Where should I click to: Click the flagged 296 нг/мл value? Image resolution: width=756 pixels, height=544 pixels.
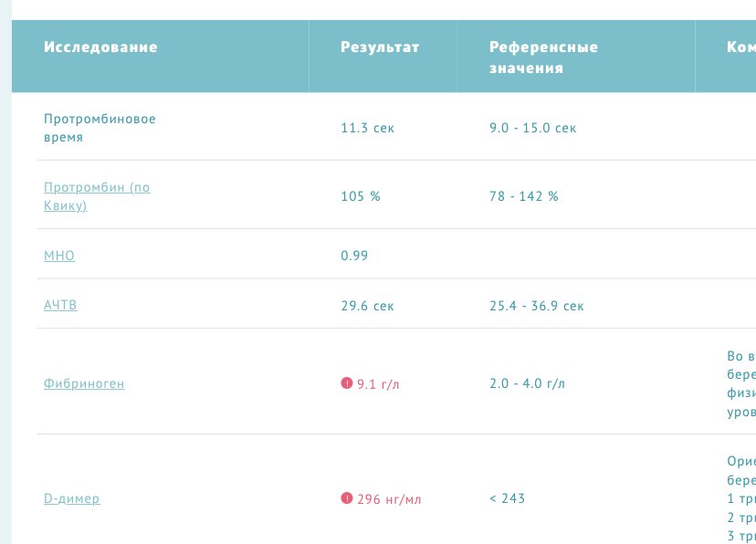click(x=389, y=499)
